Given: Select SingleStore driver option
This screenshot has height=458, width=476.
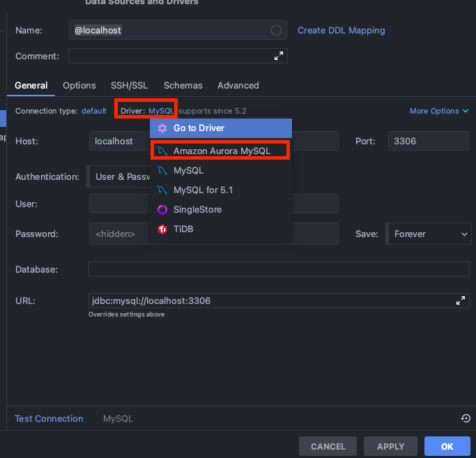Looking at the screenshot, I should [x=221, y=210].
